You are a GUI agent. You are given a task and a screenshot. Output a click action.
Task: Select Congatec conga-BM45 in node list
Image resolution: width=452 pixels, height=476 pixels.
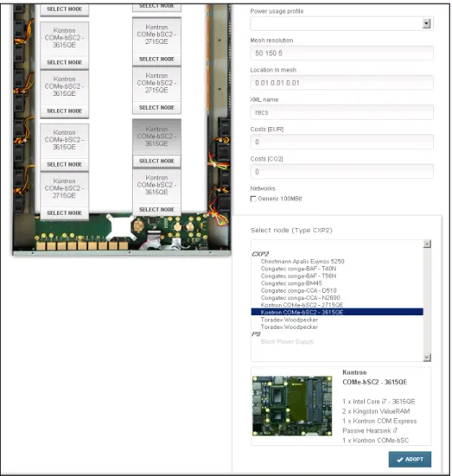(291, 283)
